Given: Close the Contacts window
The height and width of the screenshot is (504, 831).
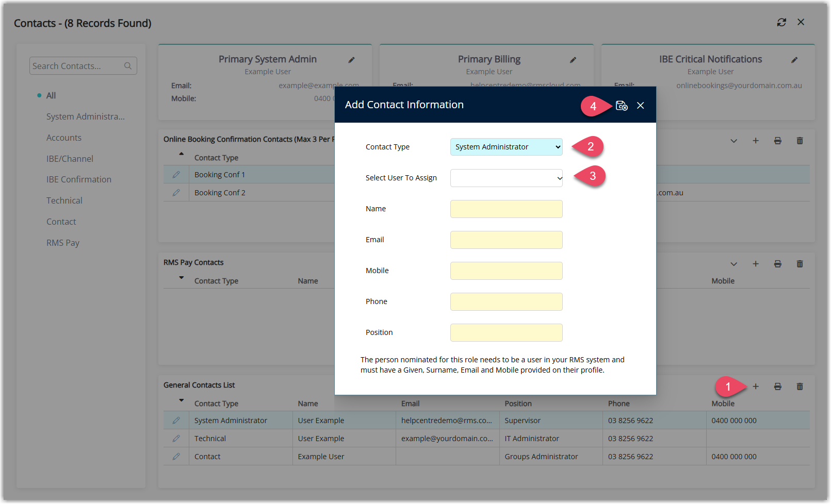Looking at the screenshot, I should (x=801, y=22).
